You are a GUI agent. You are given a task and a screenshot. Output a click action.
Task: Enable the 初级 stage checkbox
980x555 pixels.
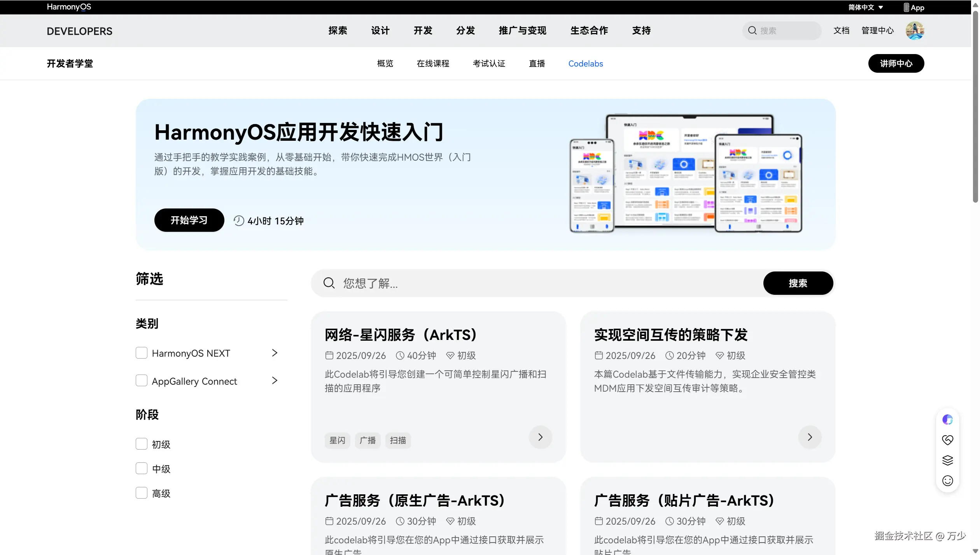[142, 444]
